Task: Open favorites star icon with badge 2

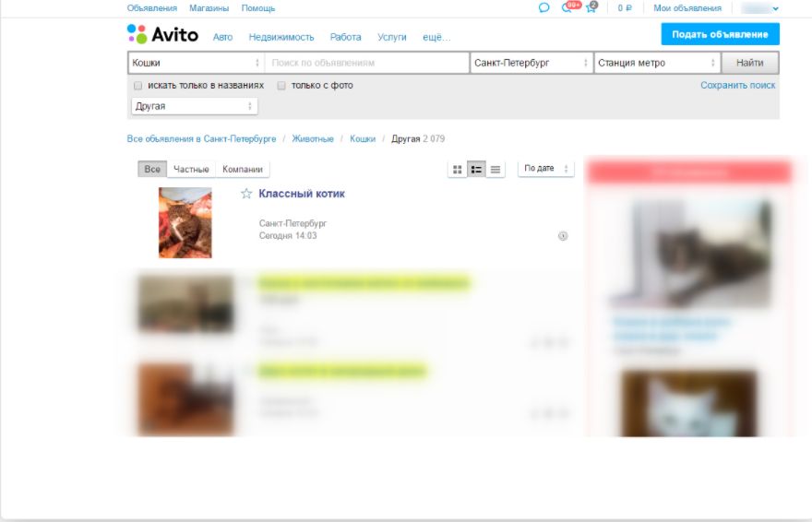Action: pos(591,6)
